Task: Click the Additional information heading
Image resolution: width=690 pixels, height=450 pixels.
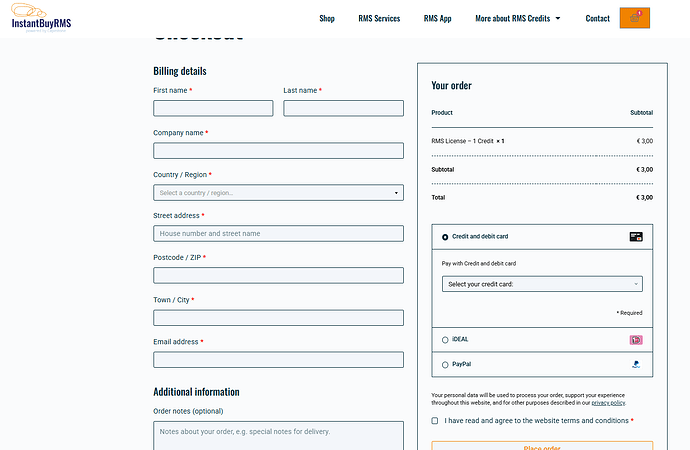Action: point(196,392)
